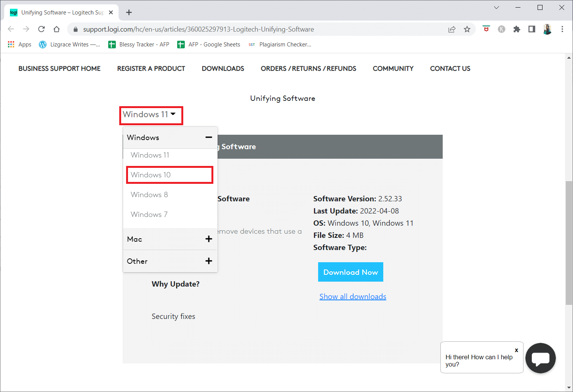
Task: Open the Apps bookmark shortcut
Action: tap(19, 45)
